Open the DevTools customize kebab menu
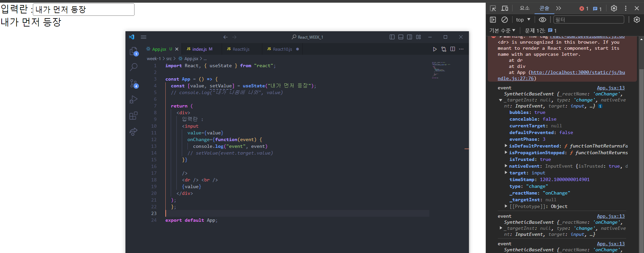Screen dimensions: 644x253 [626, 8]
